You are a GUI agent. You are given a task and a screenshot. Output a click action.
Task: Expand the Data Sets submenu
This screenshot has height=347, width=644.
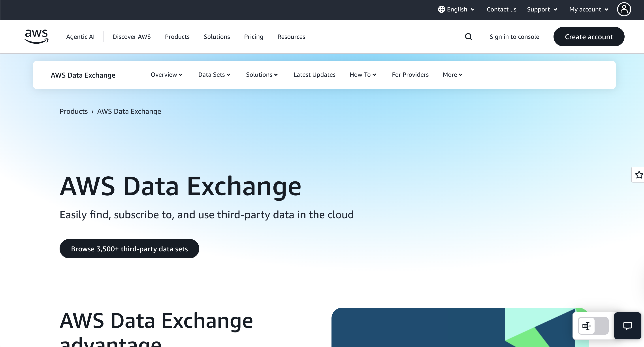[214, 75]
